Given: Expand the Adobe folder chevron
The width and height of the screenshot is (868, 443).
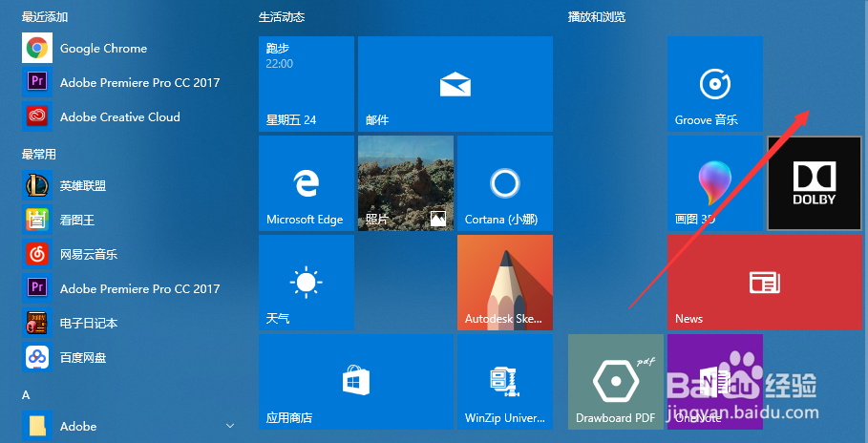Looking at the screenshot, I should pyautogui.click(x=230, y=426).
